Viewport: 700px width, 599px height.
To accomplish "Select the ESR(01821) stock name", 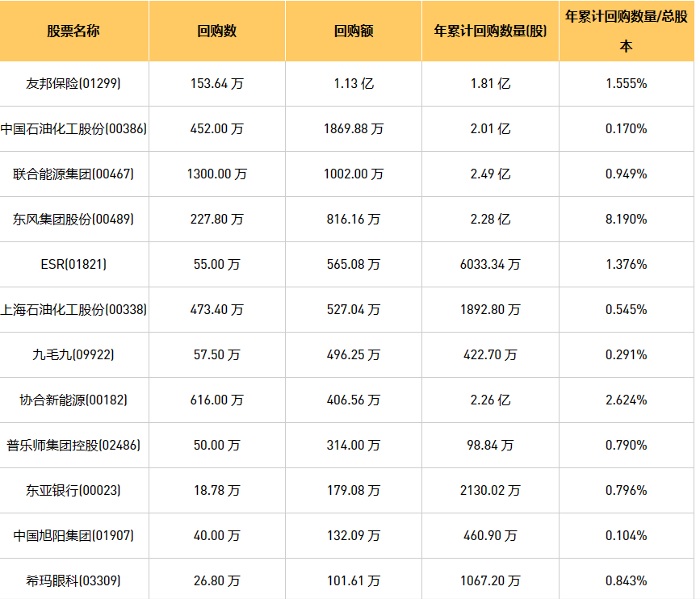I will (x=73, y=264).
